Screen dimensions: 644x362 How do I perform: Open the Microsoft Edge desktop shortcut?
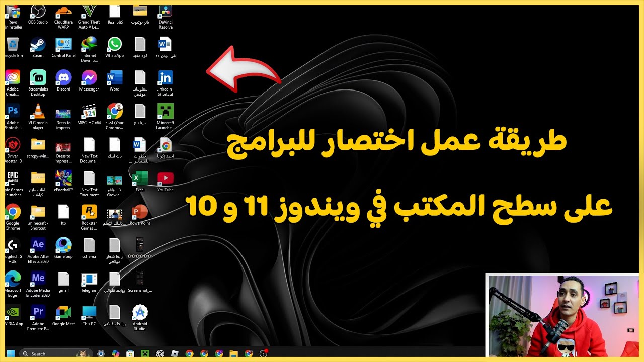pos(13,285)
